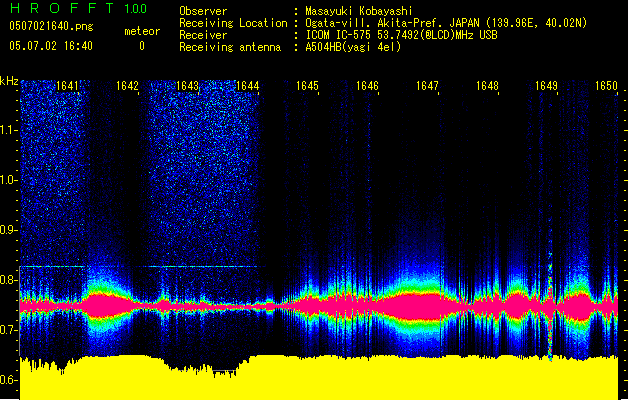Click the date stamp 05.07.02 16:40
The width and height of the screenshot is (629, 400).
(51, 46)
